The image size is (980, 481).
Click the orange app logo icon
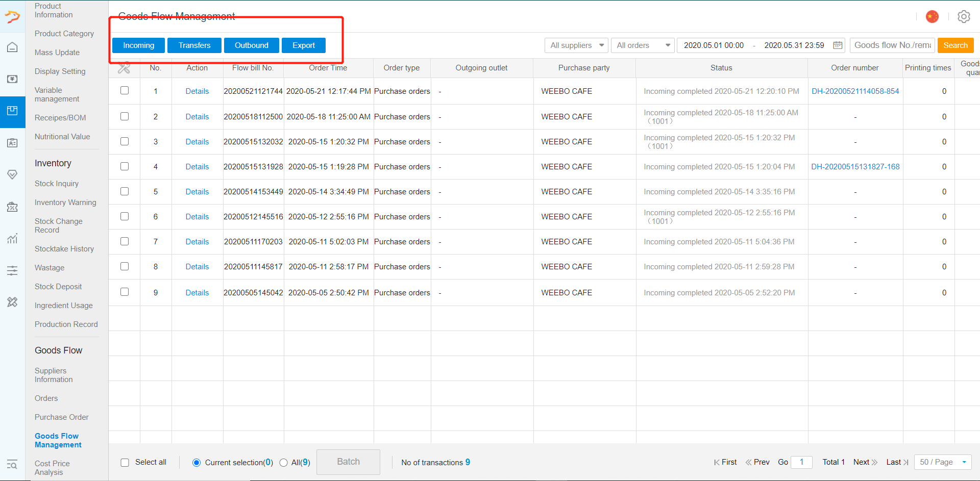pyautogui.click(x=12, y=17)
